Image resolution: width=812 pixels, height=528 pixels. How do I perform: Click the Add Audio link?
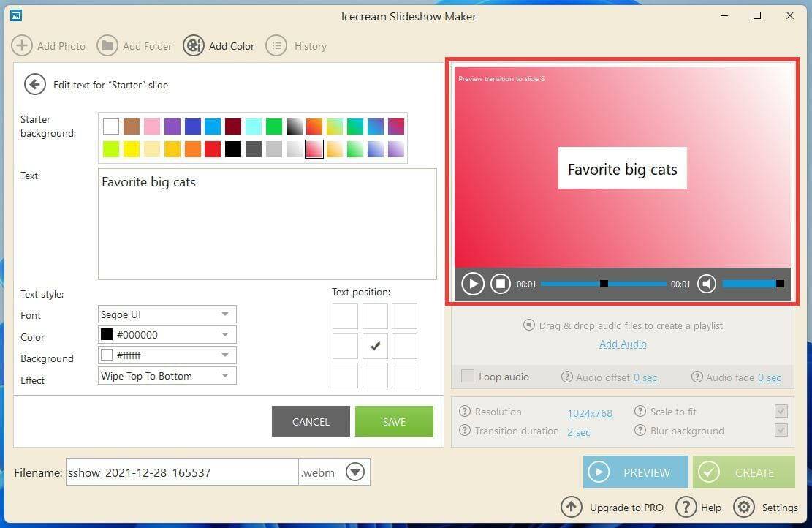pyautogui.click(x=623, y=344)
